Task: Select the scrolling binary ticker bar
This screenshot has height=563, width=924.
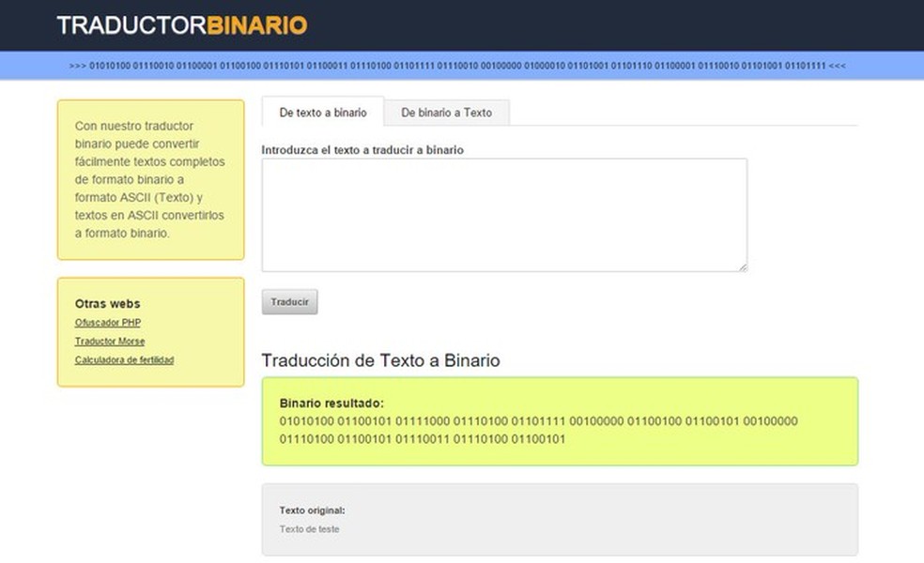Action: point(462,67)
